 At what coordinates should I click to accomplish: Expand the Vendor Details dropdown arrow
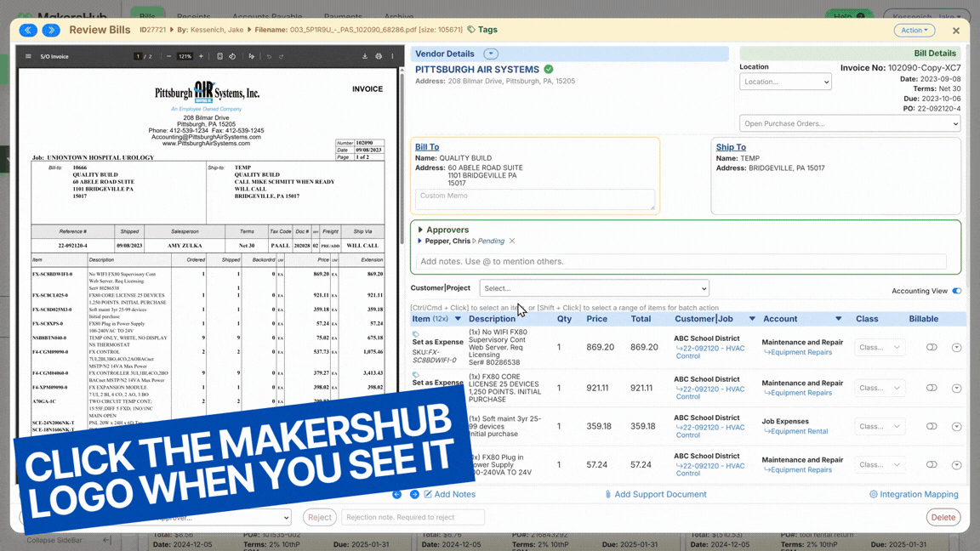pos(491,54)
